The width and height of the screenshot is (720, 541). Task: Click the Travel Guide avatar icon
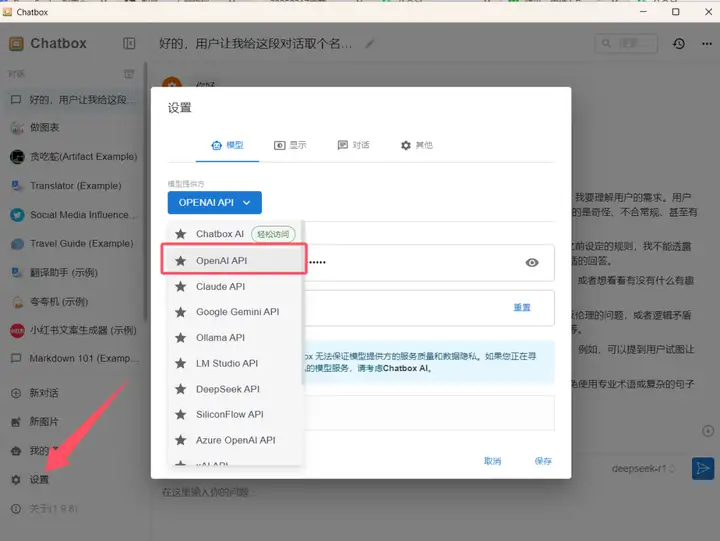pos(17,244)
